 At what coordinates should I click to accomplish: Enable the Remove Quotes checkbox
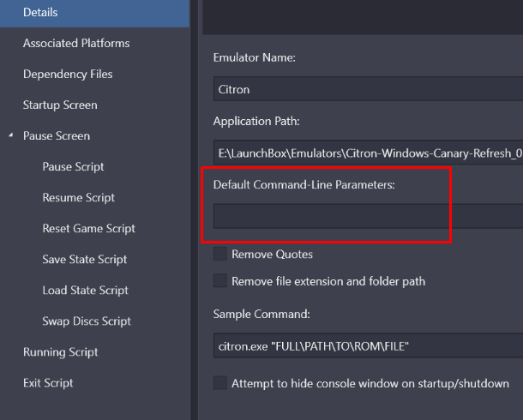coord(220,254)
